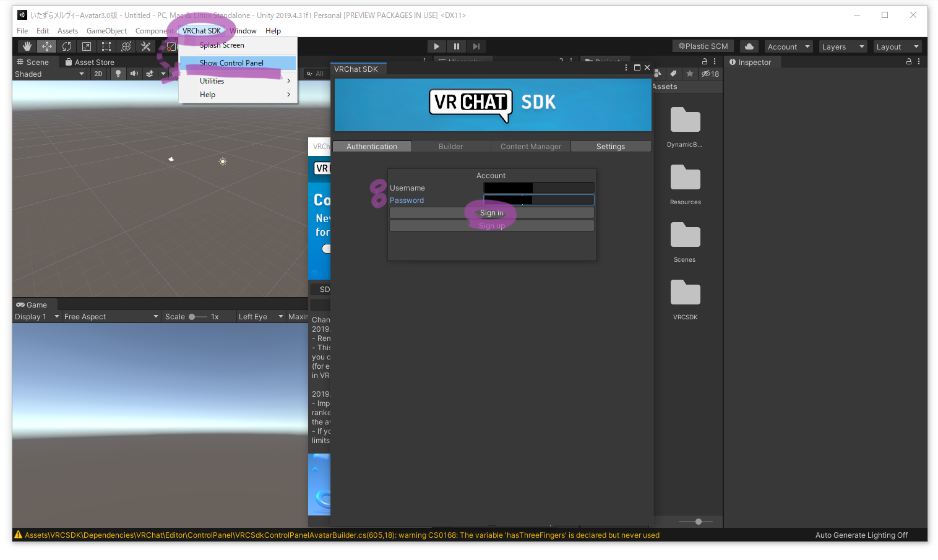Switch to the Scene tab
The image size is (938, 560).
point(33,62)
